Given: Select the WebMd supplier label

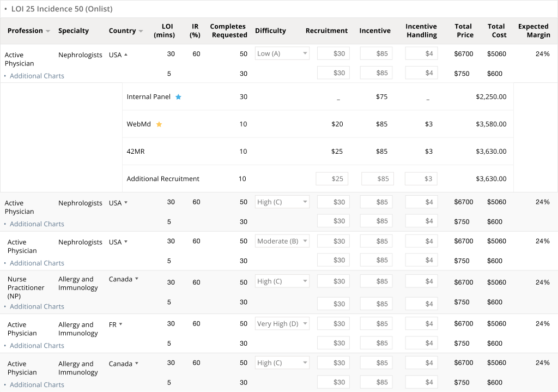Looking at the screenshot, I should point(139,124).
